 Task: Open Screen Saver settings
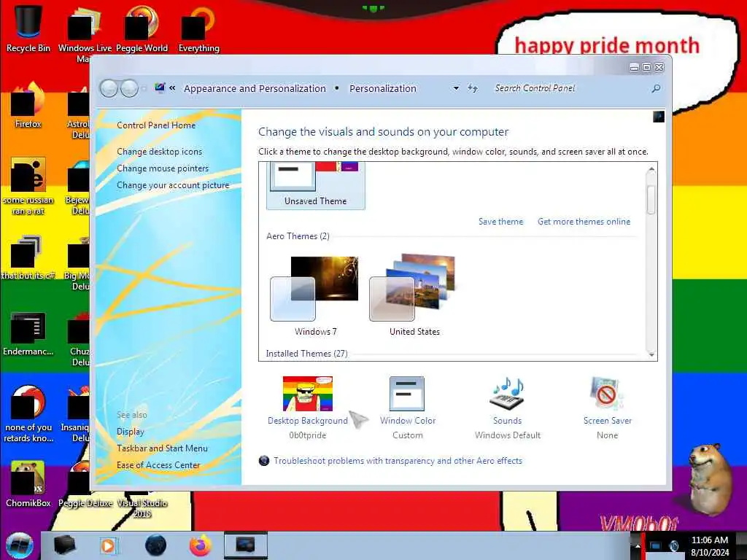(x=608, y=408)
